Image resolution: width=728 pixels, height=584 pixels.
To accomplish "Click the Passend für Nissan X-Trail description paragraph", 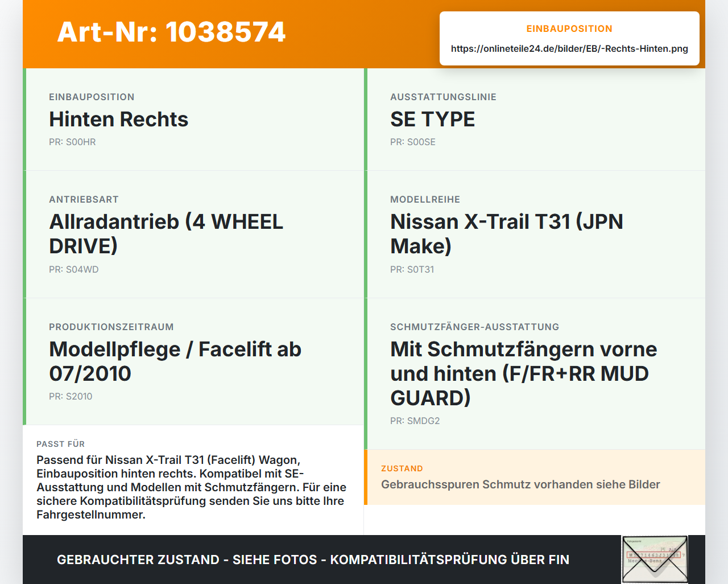I will coord(192,487).
